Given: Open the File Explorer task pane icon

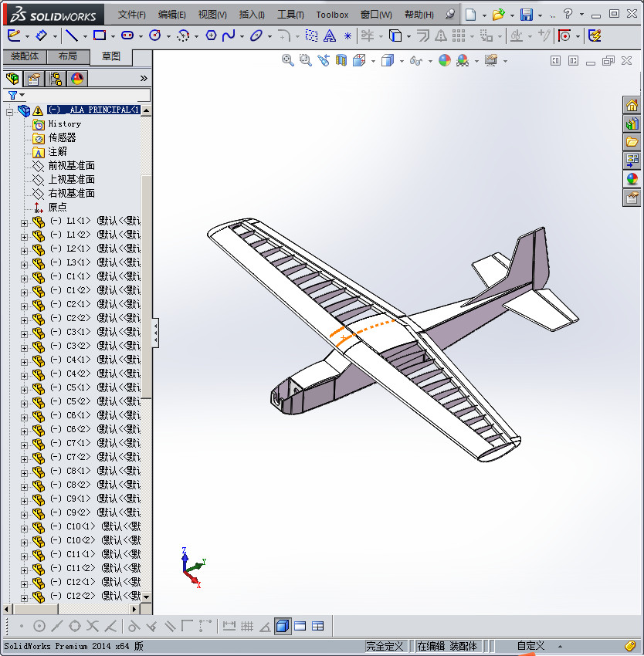Looking at the screenshot, I should (x=632, y=142).
